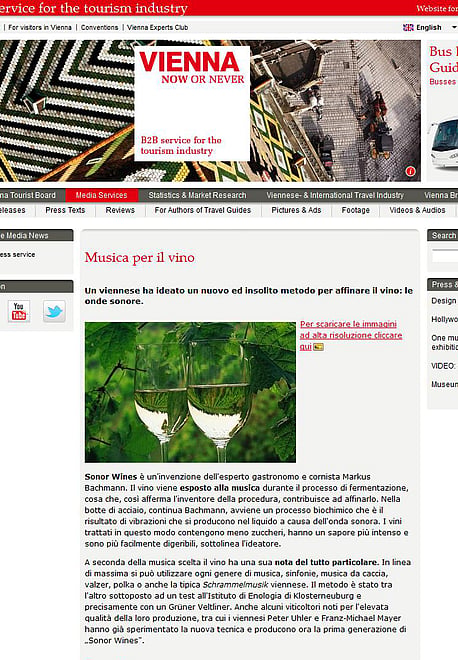458x660 pixels.
Task: Click the English language label
Action: (429, 27)
